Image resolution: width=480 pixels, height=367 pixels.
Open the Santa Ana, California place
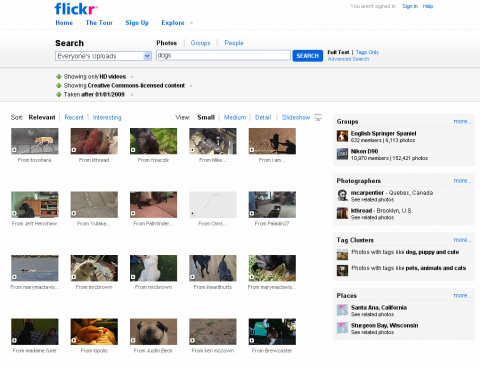click(x=379, y=308)
